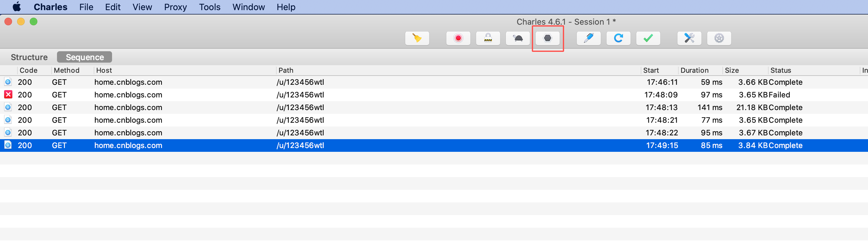Click the 59 ms duration cell
Image resolution: width=868 pixels, height=241 pixels.
711,82
